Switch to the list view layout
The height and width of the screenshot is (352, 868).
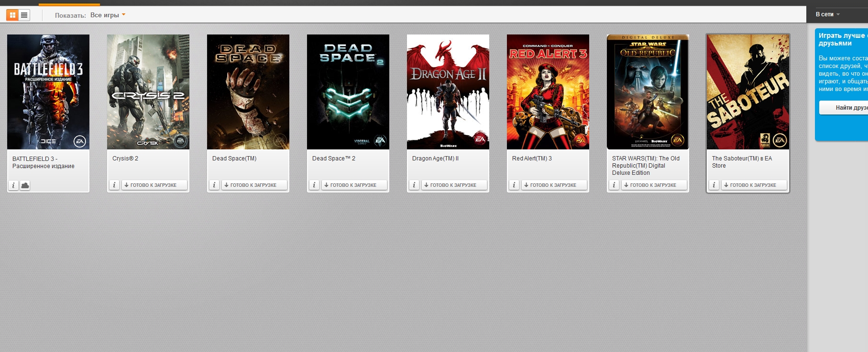[x=24, y=15]
